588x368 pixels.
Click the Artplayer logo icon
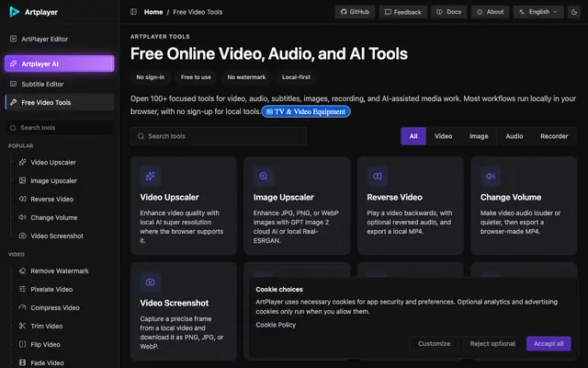click(15, 12)
